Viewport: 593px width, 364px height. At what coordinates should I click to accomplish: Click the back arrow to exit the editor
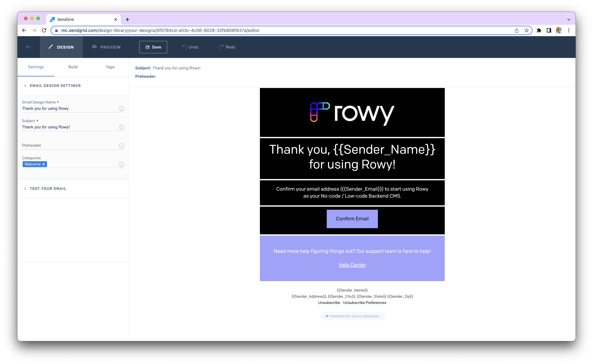[28, 47]
